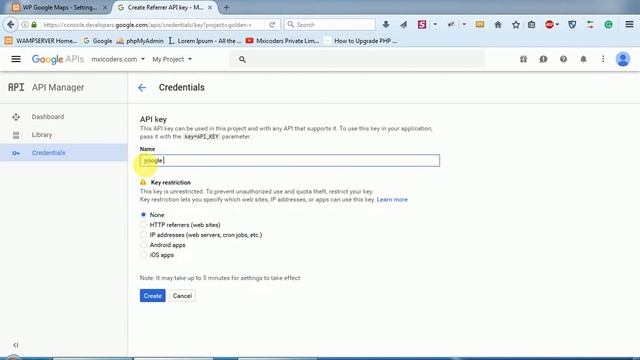This screenshot has height=360, width=640.
Task: Open the bookmarks list icon
Action: pyautogui.click(x=531, y=24)
